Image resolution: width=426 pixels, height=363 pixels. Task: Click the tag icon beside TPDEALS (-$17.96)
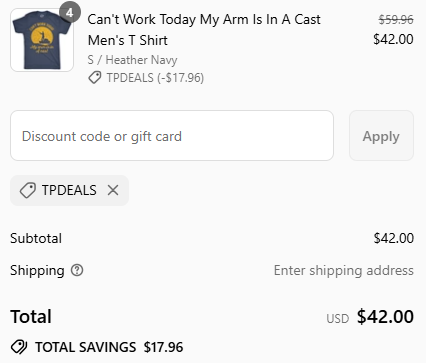[x=95, y=78]
